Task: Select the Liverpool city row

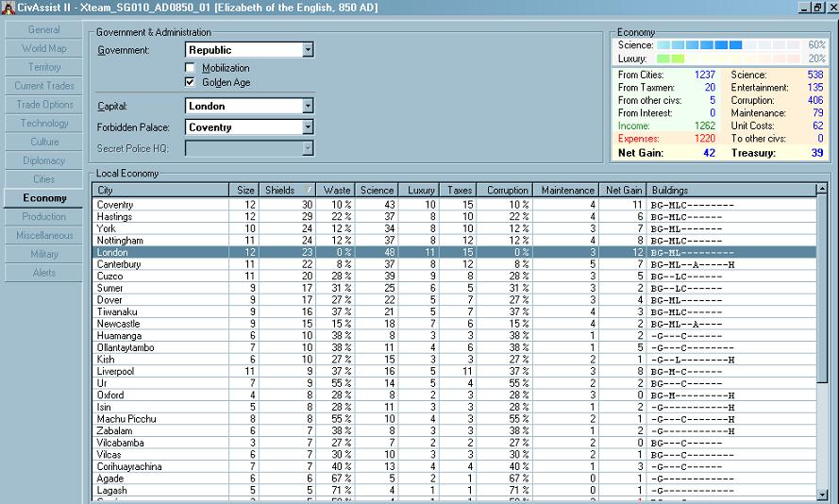Action: 454,371
